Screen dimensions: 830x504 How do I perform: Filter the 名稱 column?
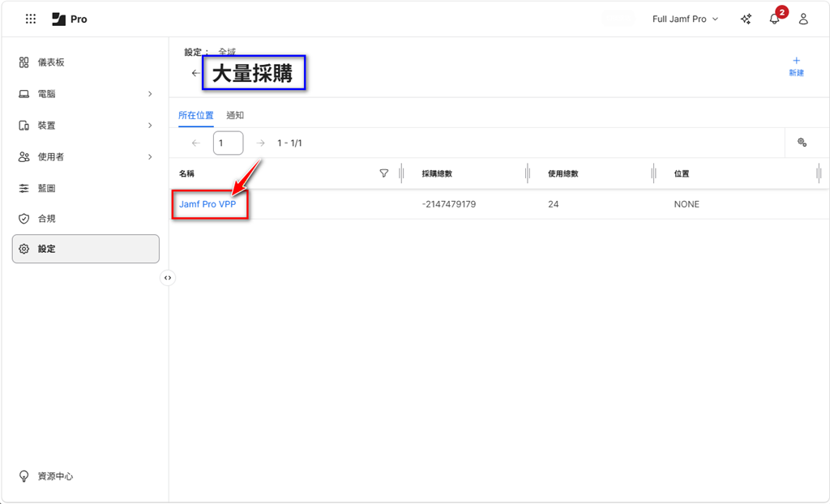[x=384, y=173]
